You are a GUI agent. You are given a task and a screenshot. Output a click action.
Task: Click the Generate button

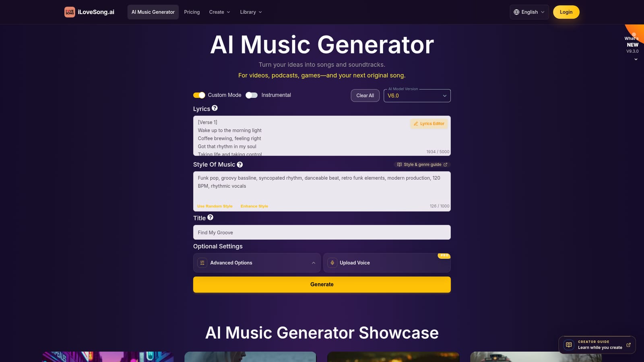(322, 284)
